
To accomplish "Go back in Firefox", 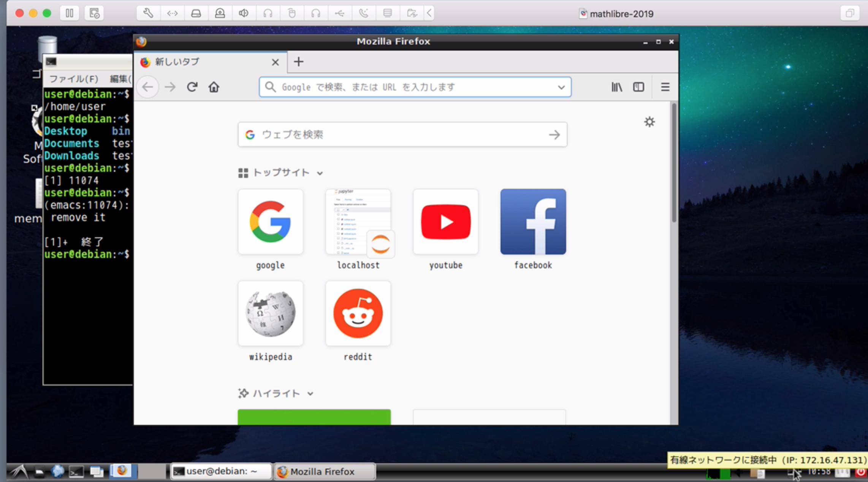I will click(147, 87).
